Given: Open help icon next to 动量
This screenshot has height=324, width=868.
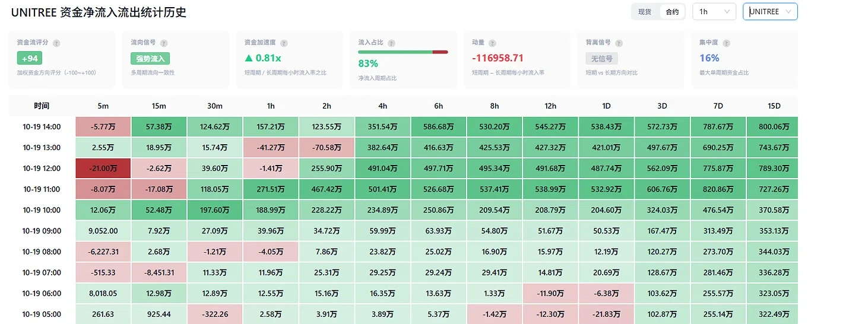Looking at the screenshot, I should click(x=492, y=43).
